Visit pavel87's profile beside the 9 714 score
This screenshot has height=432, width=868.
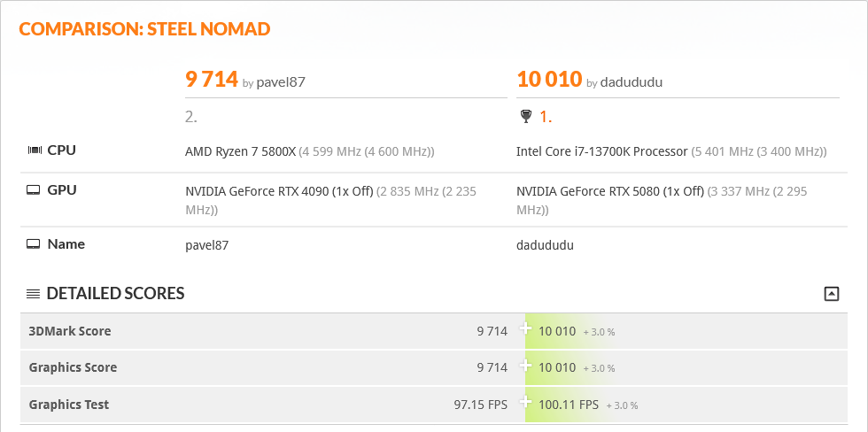pos(281,82)
